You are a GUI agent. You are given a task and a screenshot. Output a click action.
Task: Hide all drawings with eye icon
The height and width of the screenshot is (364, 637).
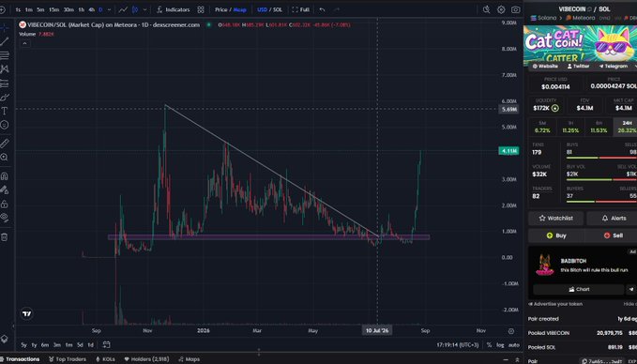(5, 218)
